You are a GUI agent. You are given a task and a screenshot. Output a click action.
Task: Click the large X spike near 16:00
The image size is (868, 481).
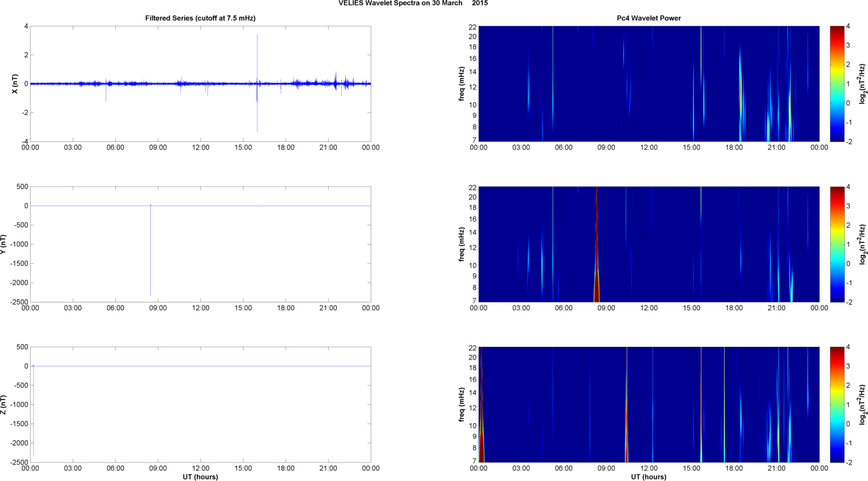(257, 57)
